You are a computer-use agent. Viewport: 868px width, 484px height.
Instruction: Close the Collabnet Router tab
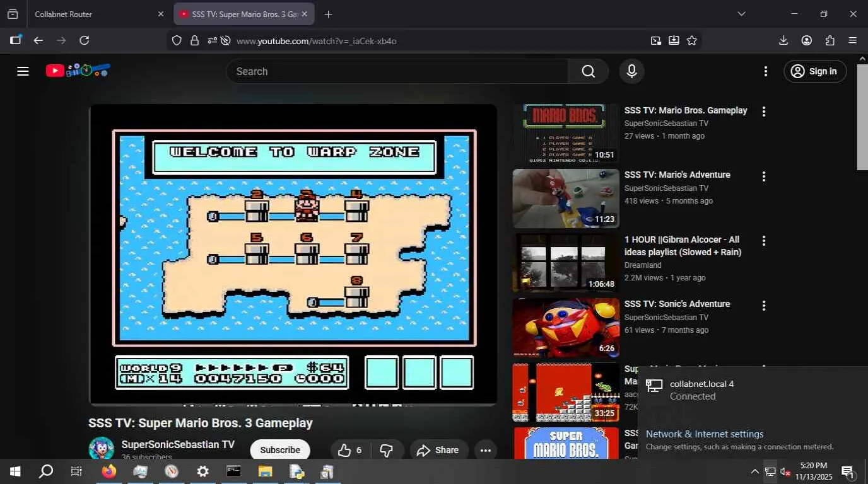[160, 14]
